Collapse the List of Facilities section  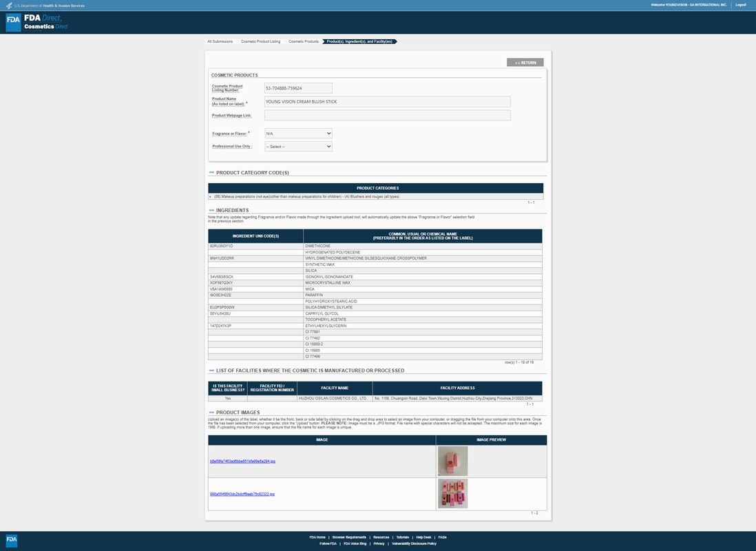coord(211,371)
